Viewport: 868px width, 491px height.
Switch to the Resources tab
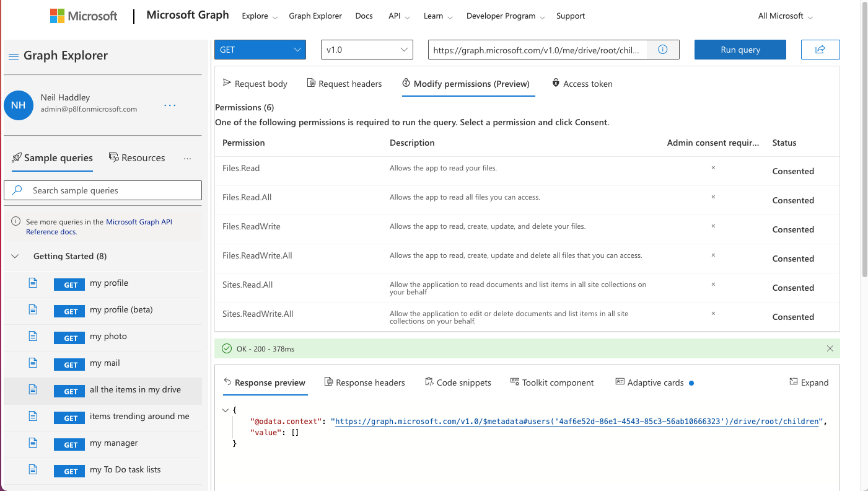click(137, 158)
